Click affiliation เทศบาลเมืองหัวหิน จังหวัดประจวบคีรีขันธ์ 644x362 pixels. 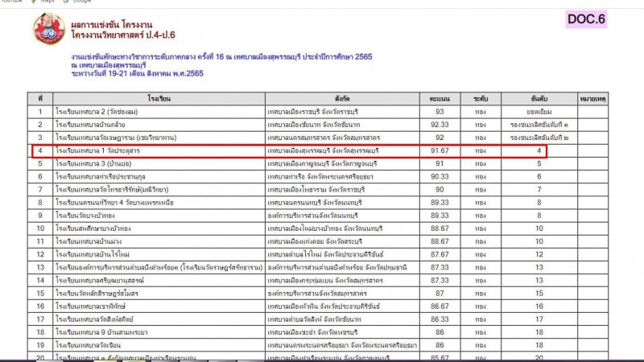[x=324, y=306]
